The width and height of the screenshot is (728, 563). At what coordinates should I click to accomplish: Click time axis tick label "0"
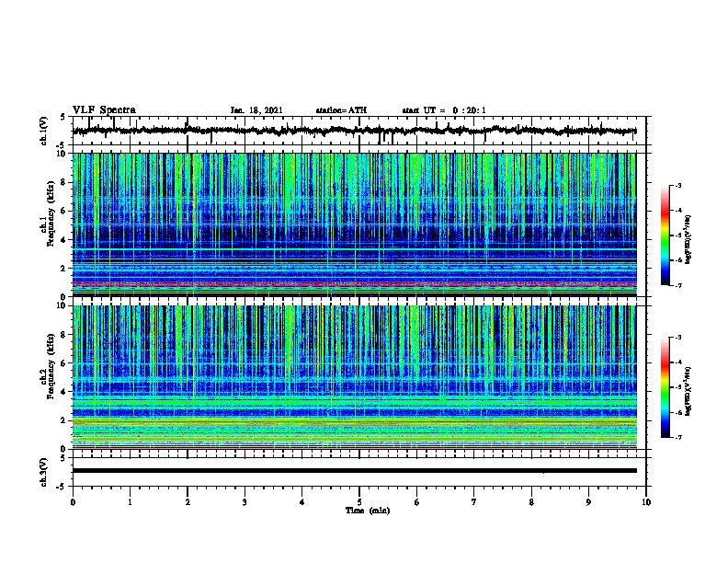point(73,502)
